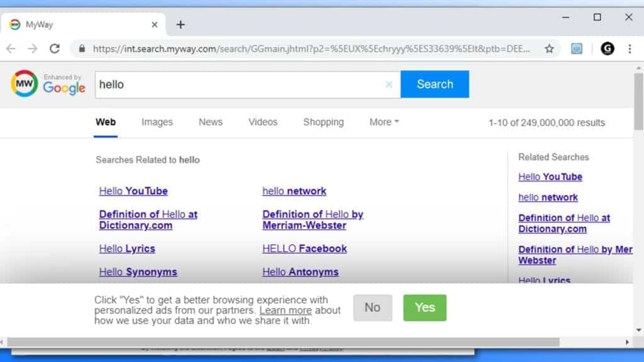Viewport: 644px width, 362px height.
Task: Click the padlock site security icon
Action: 82,49
